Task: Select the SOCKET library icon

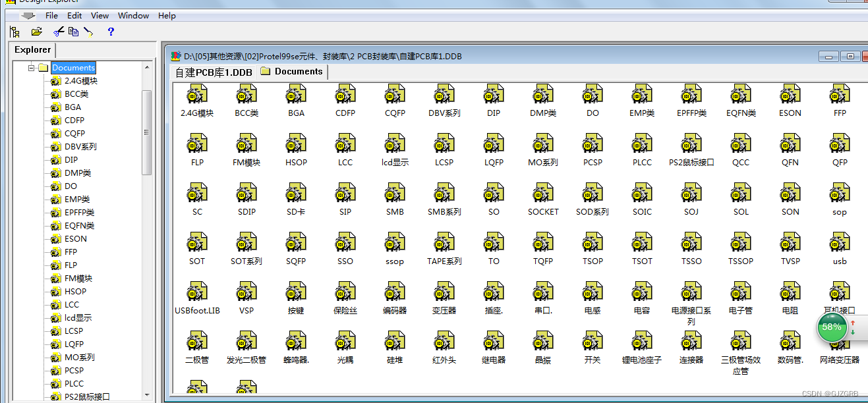Action: [x=543, y=193]
